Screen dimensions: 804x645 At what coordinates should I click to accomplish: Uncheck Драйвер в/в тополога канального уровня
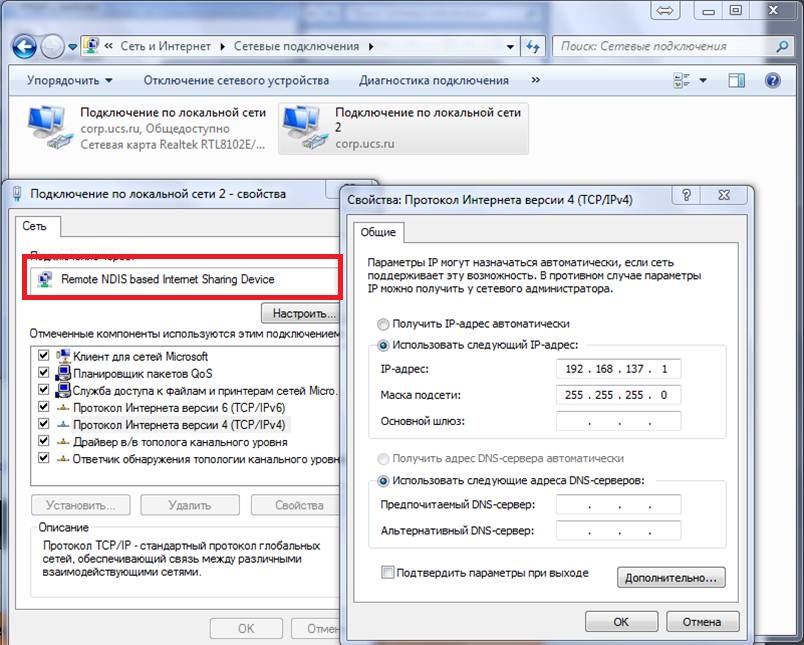pyautogui.click(x=44, y=440)
